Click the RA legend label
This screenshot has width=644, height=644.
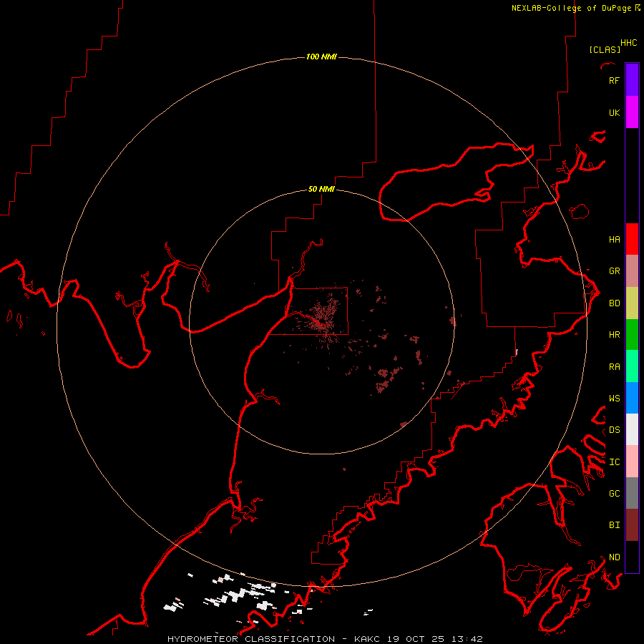pyautogui.click(x=615, y=367)
